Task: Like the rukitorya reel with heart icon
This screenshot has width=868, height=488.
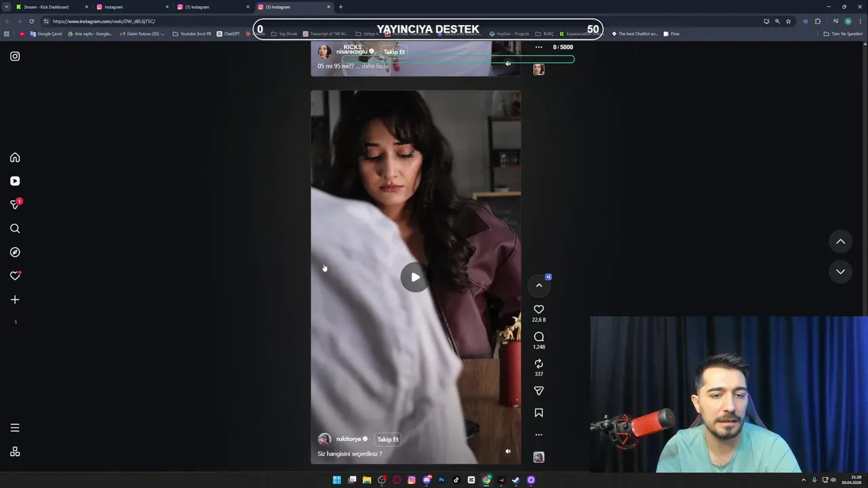Action: pyautogui.click(x=538, y=310)
